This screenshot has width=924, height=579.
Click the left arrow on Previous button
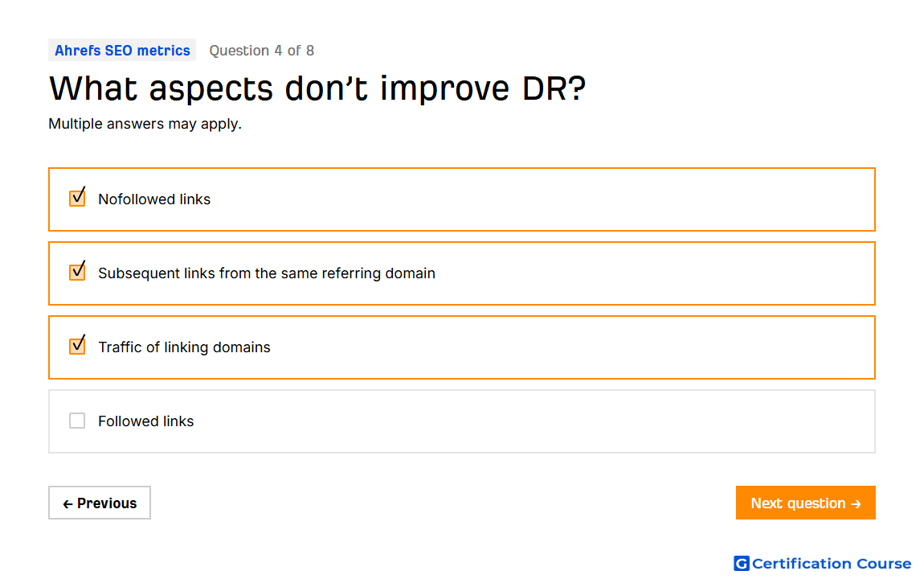pyautogui.click(x=67, y=503)
